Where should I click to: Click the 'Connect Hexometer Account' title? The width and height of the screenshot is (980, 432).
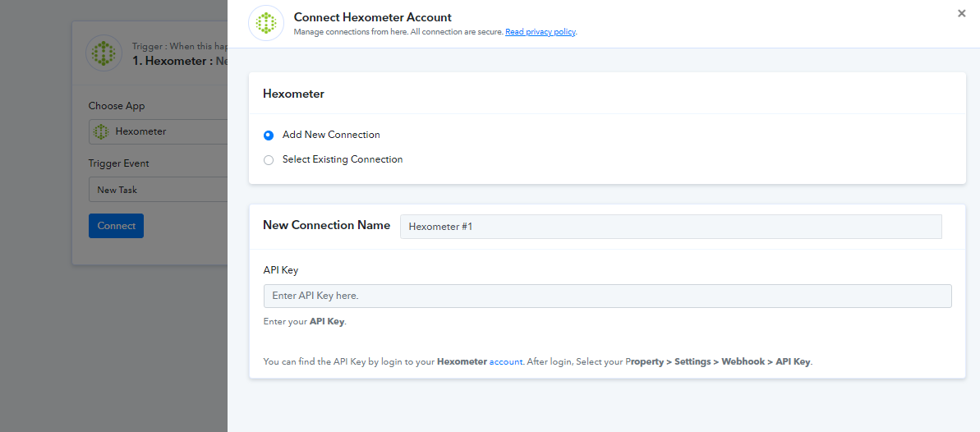[x=372, y=17]
